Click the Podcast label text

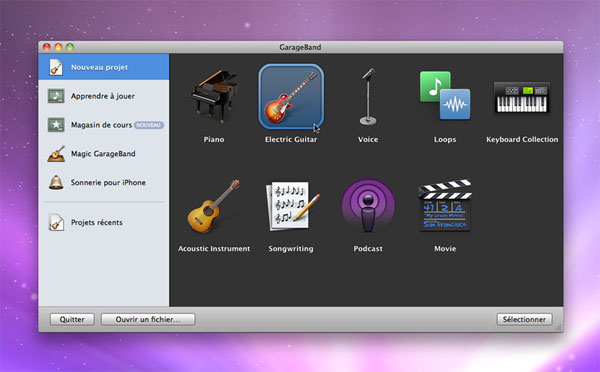(368, 248)
